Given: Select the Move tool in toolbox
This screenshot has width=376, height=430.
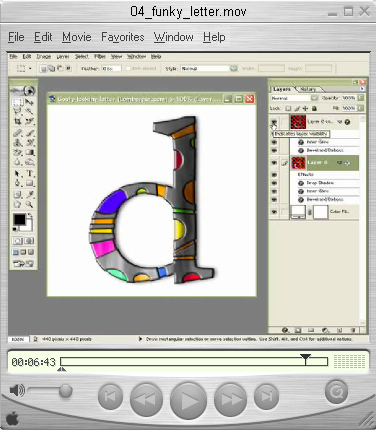Looking at the screenshot, I should 29,102.
